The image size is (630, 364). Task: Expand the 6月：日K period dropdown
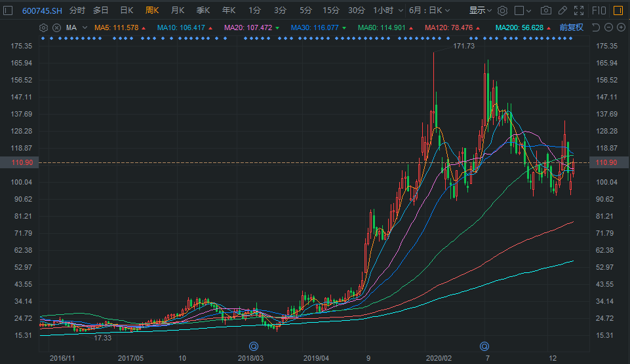[x=429, y=10]
